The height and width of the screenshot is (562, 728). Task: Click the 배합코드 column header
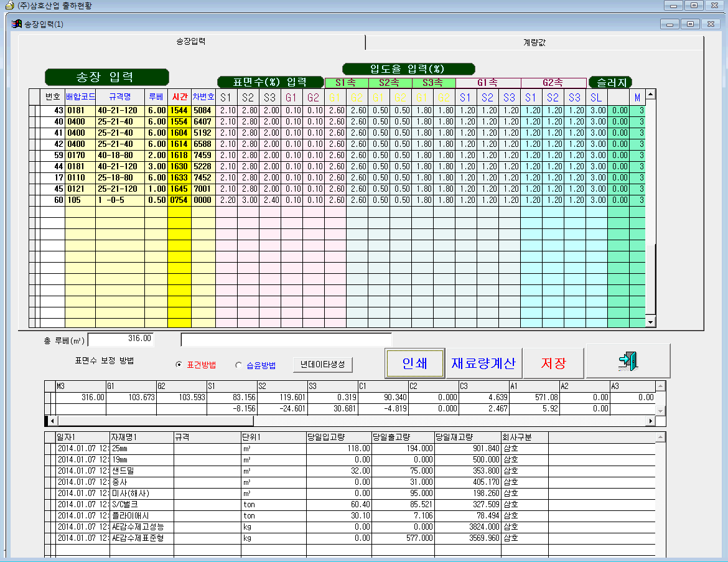80,96
